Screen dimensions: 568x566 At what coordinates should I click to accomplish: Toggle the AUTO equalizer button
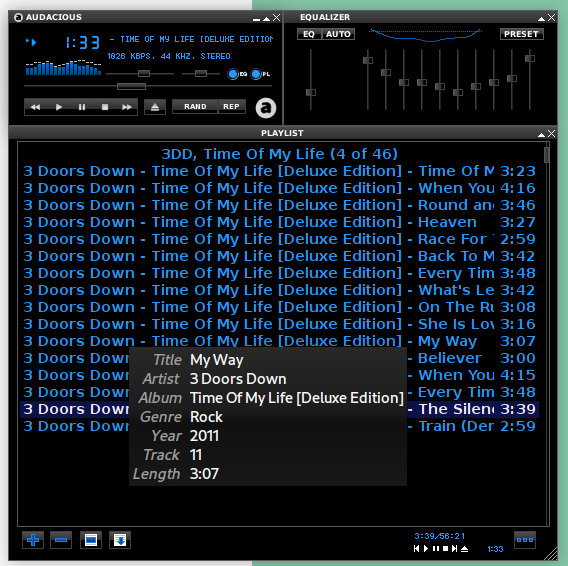338,34
